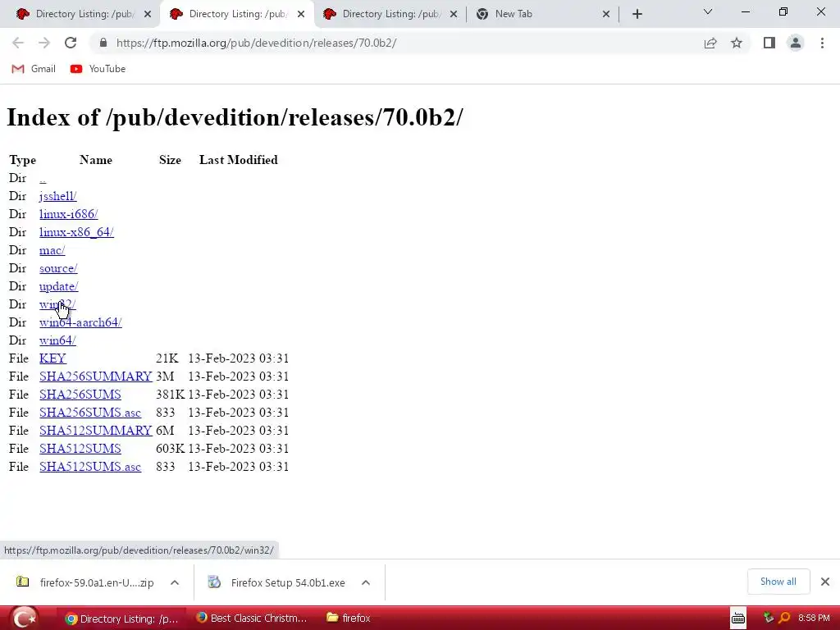Open Chrome's three-dot menu

(822, 43)
